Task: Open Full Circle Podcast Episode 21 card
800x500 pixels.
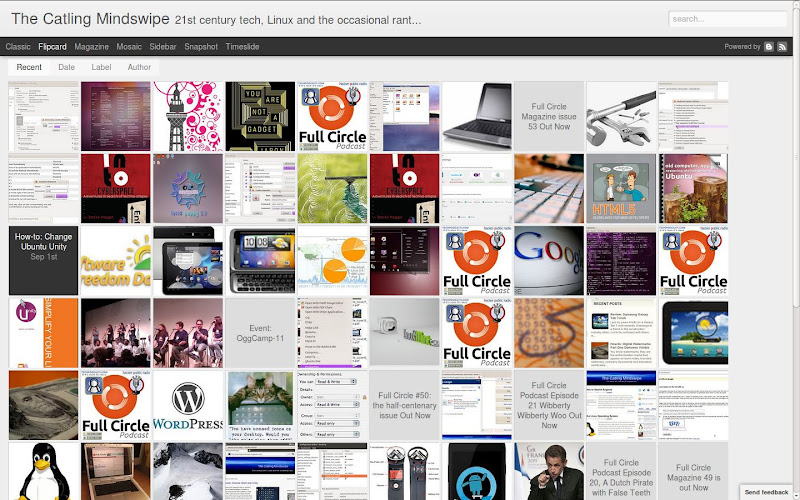Action: tap(549, 405)
